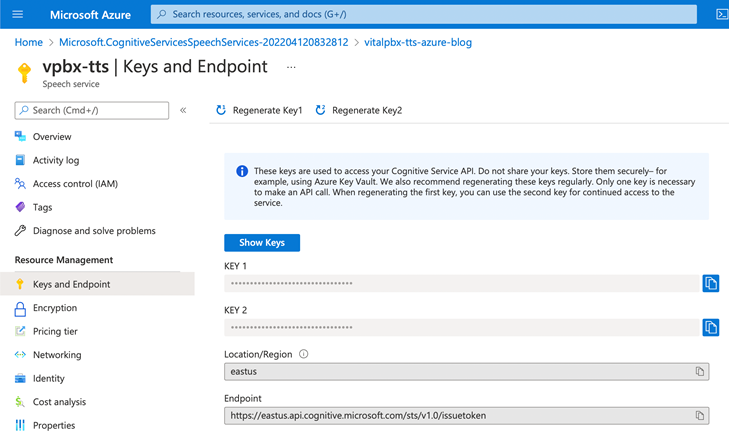Click the Keys and Endpoint key icon
The width and height of the screenshot is (729, 441).
click(x=20, y=284)
